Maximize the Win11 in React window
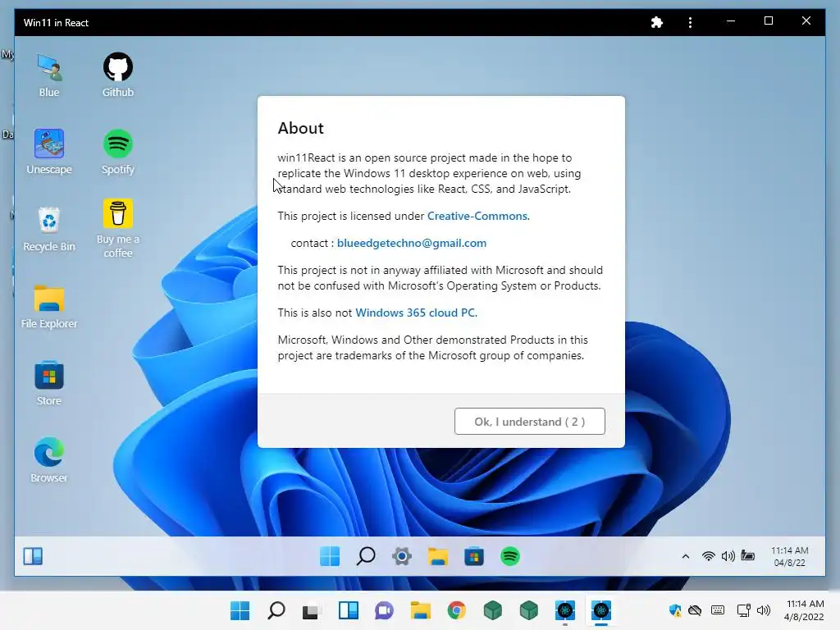Viewport: 840px width, 630px height. click(768, 21)
